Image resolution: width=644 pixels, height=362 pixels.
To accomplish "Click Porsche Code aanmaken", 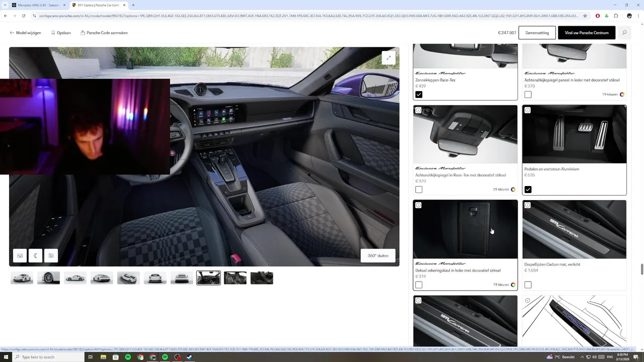I will point(104,33).
